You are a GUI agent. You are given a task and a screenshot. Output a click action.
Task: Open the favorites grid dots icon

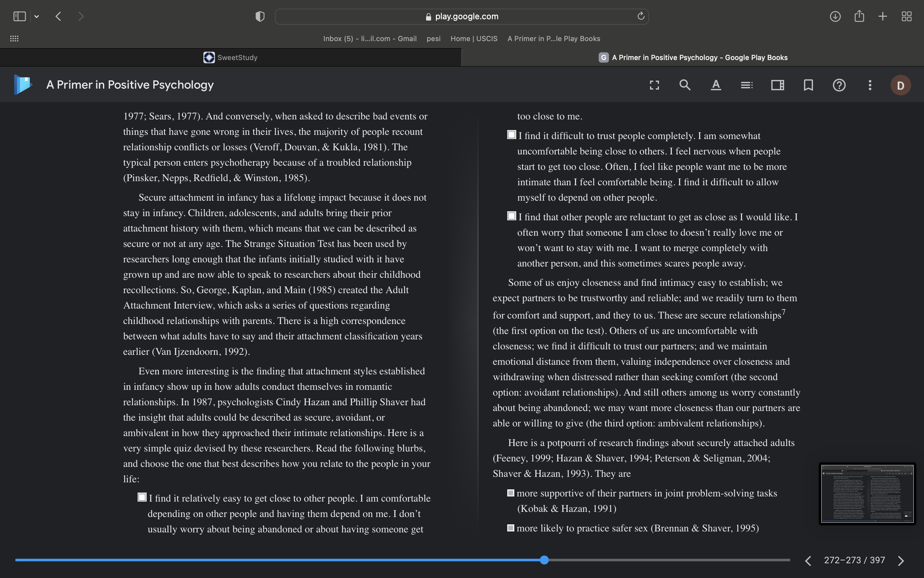point(14,39)
